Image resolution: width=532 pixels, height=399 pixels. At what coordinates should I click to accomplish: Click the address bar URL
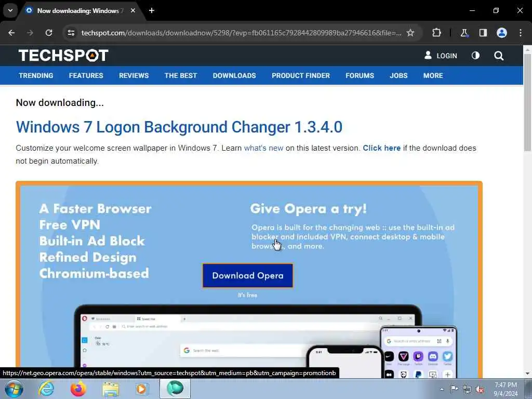click(241, 33)
